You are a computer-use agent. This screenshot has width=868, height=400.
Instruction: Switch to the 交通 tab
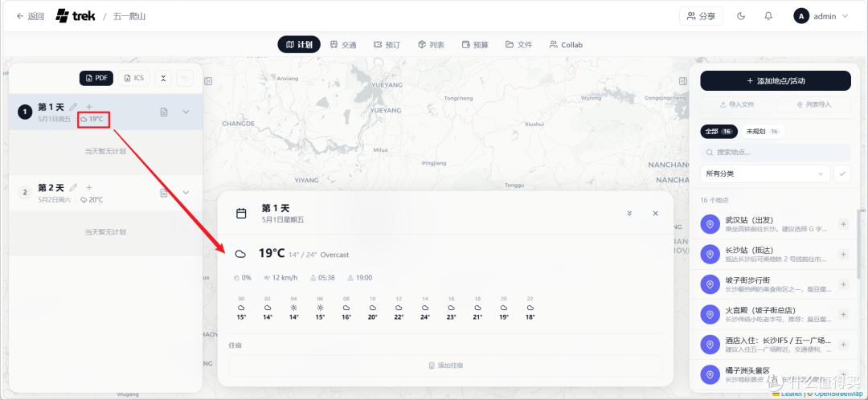343,45
